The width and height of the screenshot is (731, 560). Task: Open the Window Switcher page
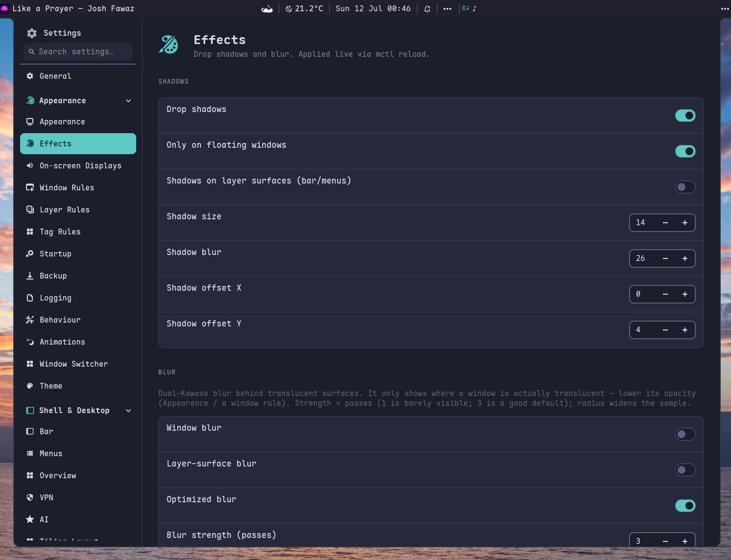pyautogui.click(x=78, y=364)
